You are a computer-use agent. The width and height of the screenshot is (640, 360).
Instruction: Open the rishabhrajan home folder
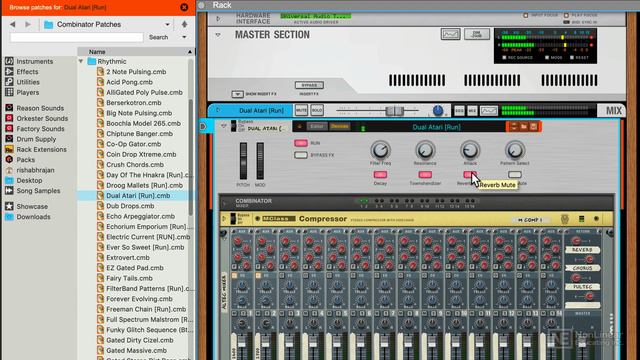(30, 170)
